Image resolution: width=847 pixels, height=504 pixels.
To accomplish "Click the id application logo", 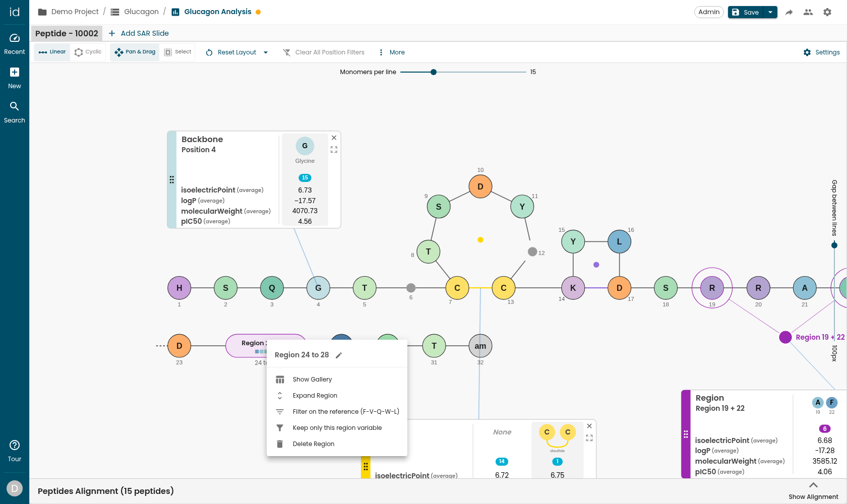I will pos(15,12).
